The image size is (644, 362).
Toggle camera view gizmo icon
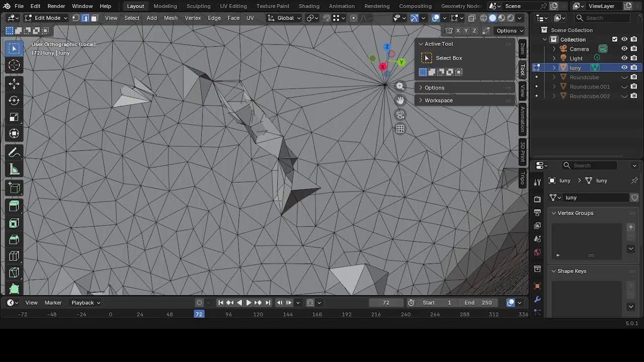click(400, 115)
